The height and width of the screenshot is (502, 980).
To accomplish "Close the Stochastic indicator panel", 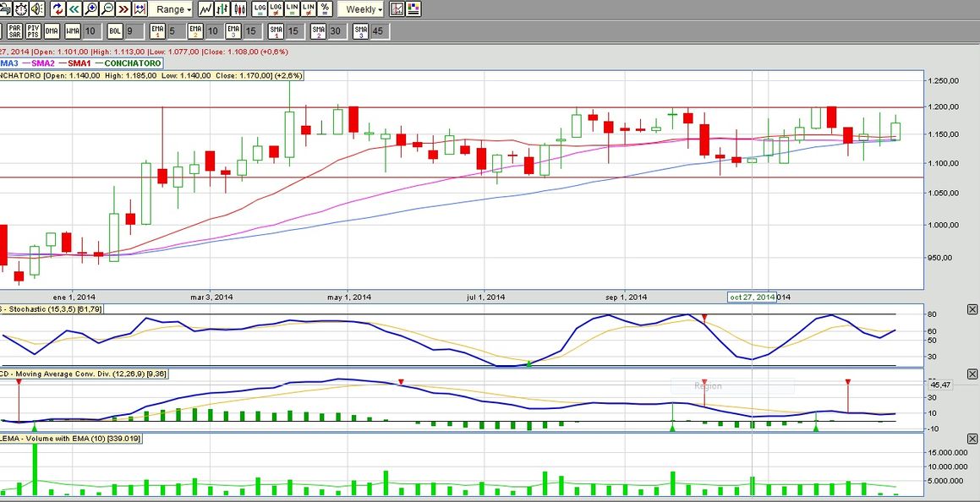I will click(972, 309).
